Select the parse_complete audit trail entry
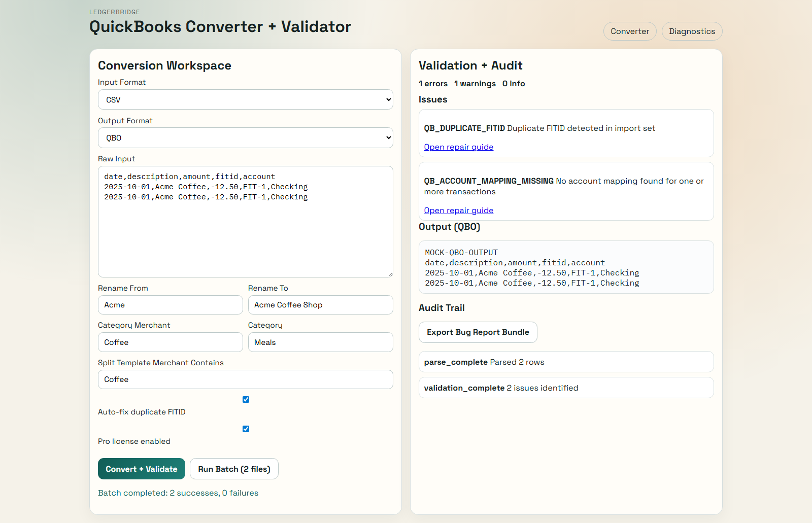The height and width of the screenshot is (523, 812). [x=566, y=362]
